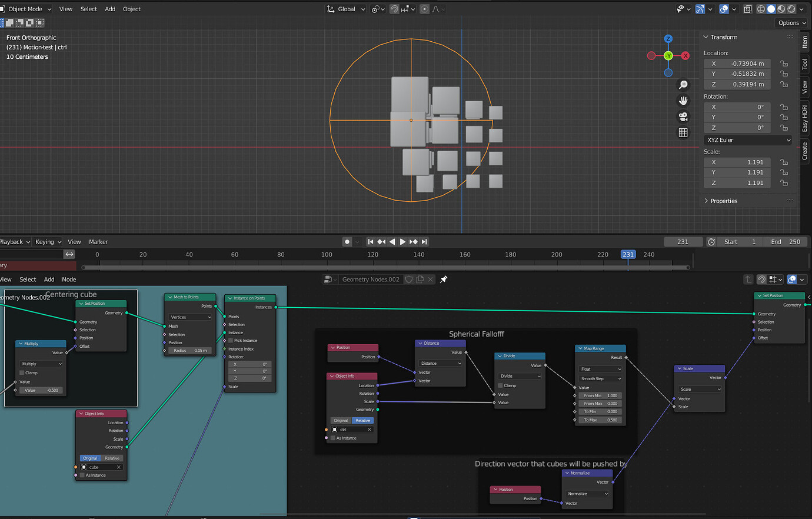Select rendered viewport shading
812x519 pixels.
pyautogui.click(x=791, y=9)
